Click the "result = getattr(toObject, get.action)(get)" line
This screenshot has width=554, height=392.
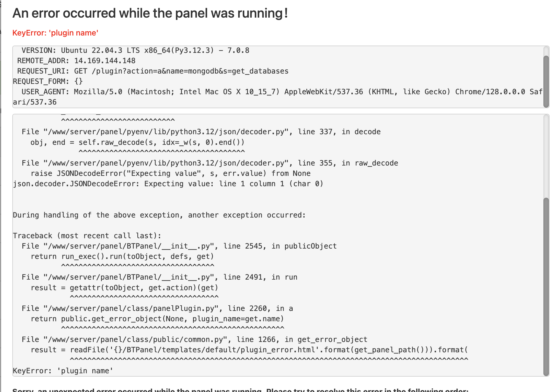pos(124,288)
